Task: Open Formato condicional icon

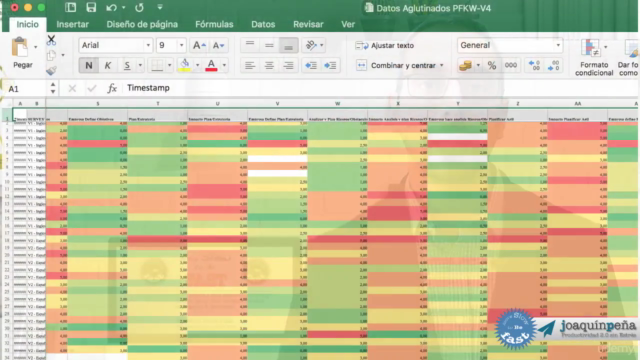Action: [x=590, y=48]
